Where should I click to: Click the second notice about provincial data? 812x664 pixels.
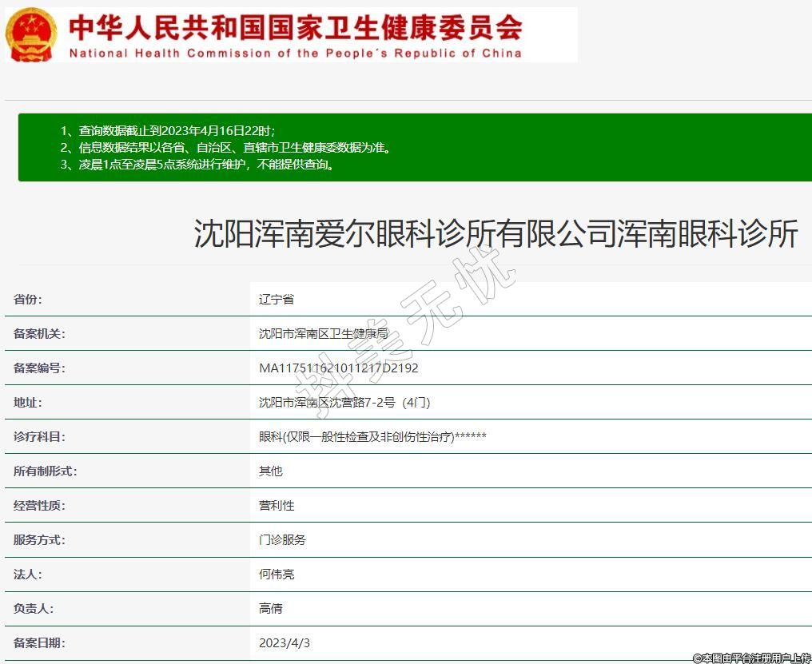pyautogui.click(x=226, y=148)
